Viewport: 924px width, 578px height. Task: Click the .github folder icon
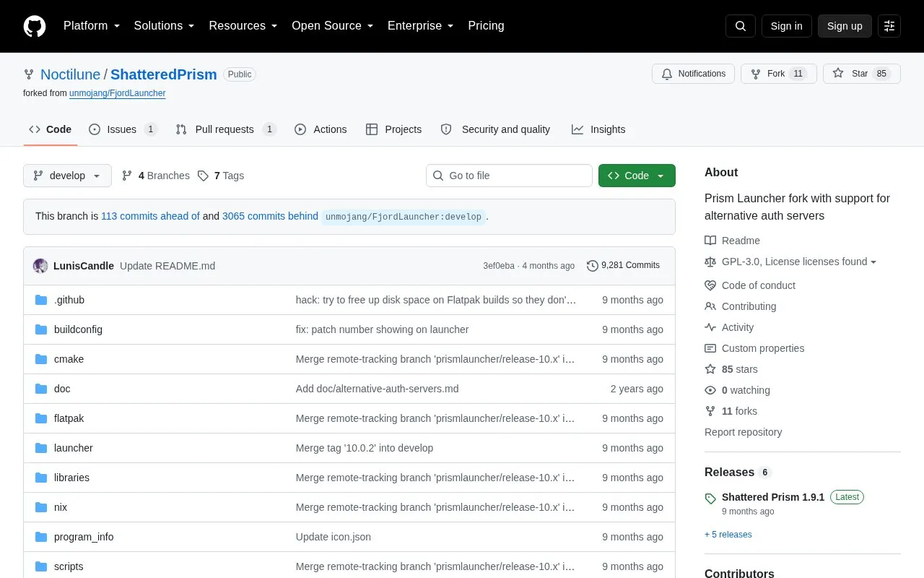click(x=41, y=300)
